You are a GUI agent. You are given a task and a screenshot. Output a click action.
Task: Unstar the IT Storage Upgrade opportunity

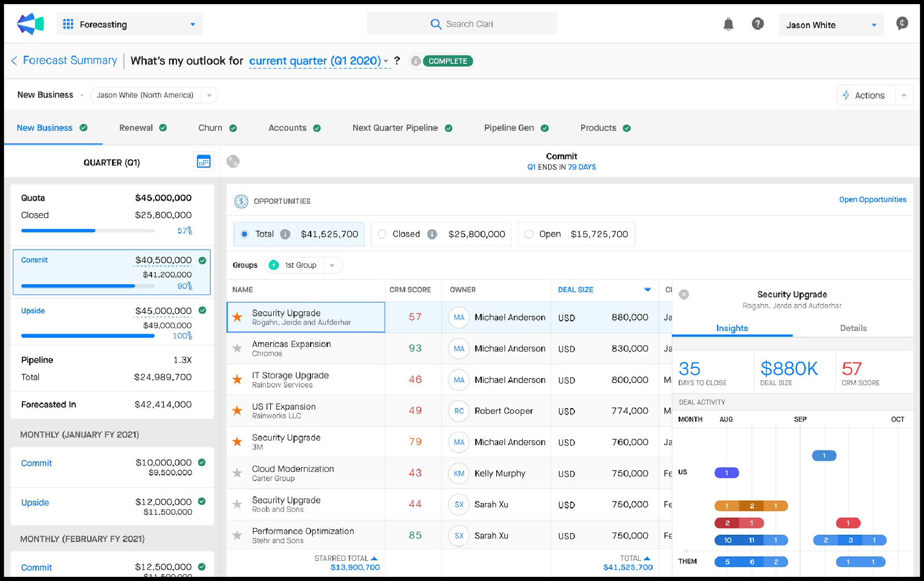237,379
